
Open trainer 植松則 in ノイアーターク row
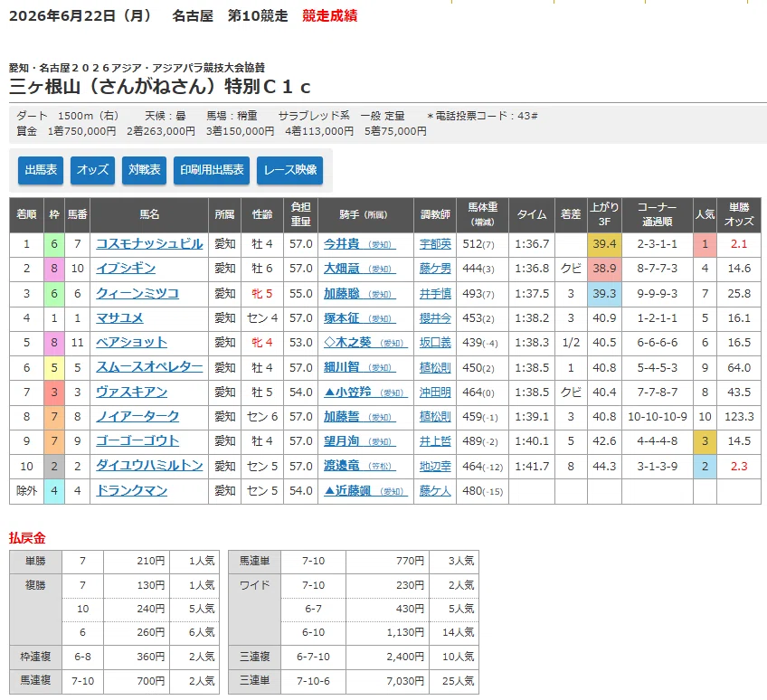(435, 417)
